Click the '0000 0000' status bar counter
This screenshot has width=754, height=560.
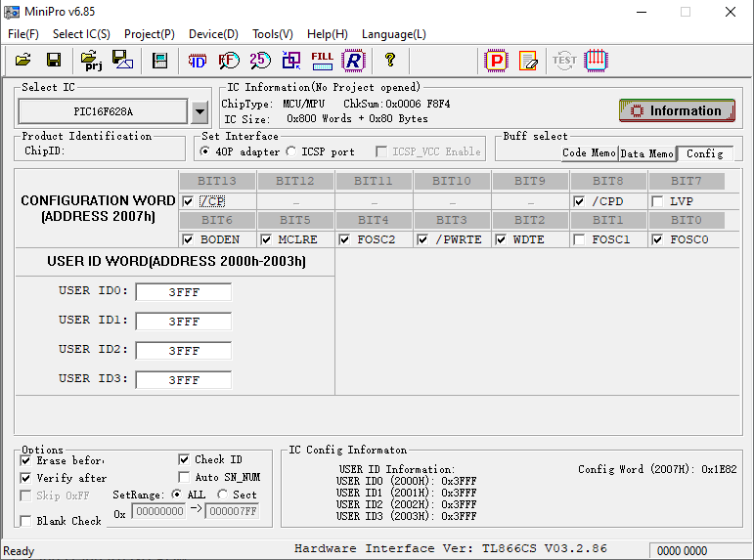682,551
